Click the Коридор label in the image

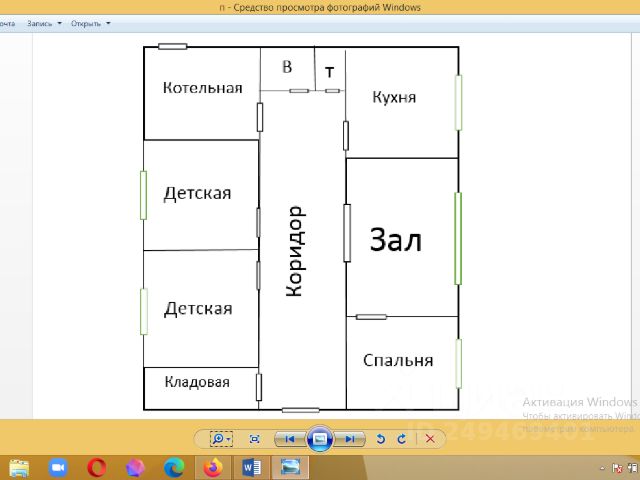coord(294,251)
